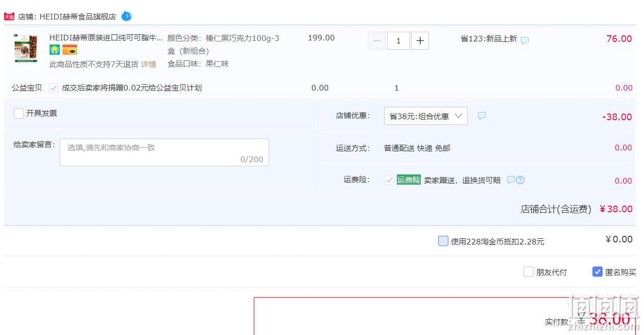
Task: Enable the 开具发票 invoice checkbox
Action: tap(19, 114)
